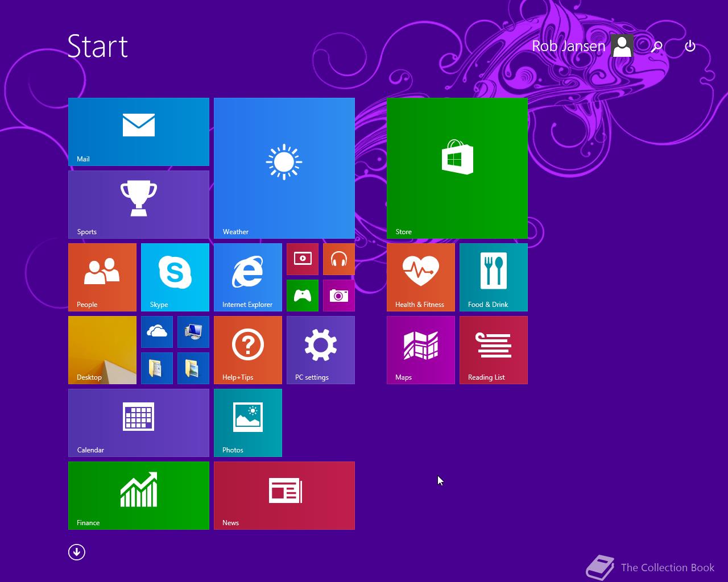Open PC settings tile

(x=321, y=350)
